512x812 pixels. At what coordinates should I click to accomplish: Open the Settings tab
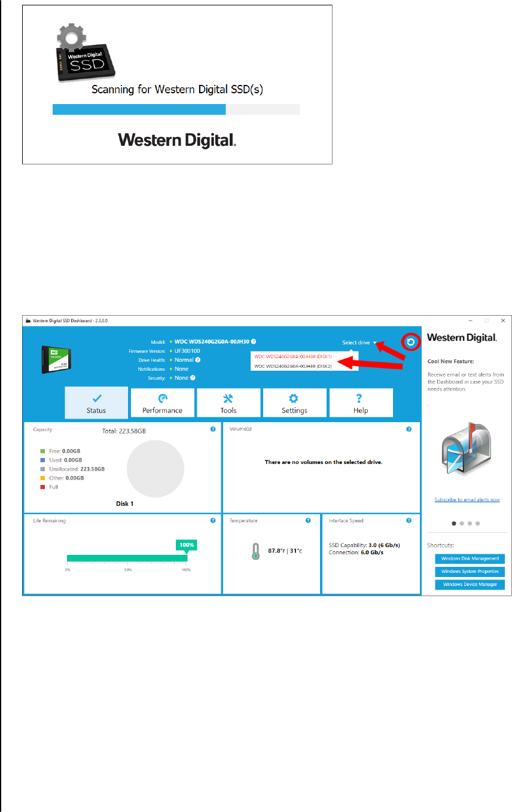(x=294, y=402)
